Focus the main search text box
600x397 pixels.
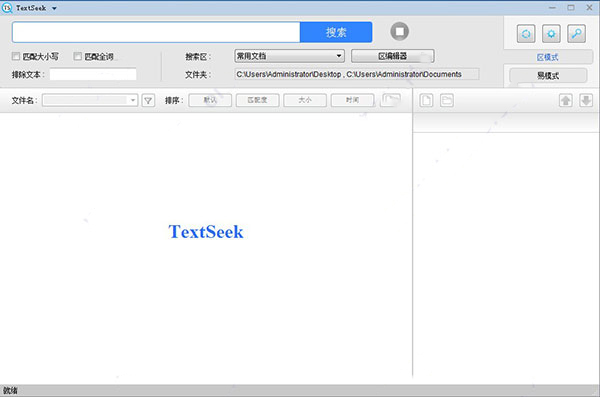(156, 32)
